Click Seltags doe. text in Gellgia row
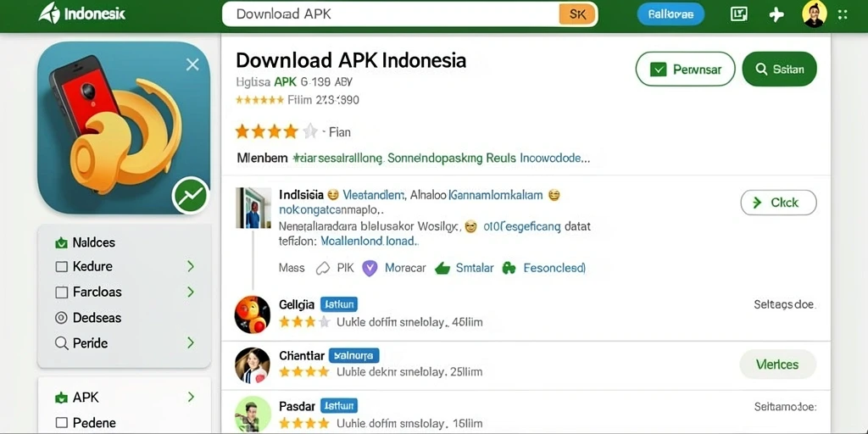Viewport: 868px width, 434px height. (x=785, y=304)
